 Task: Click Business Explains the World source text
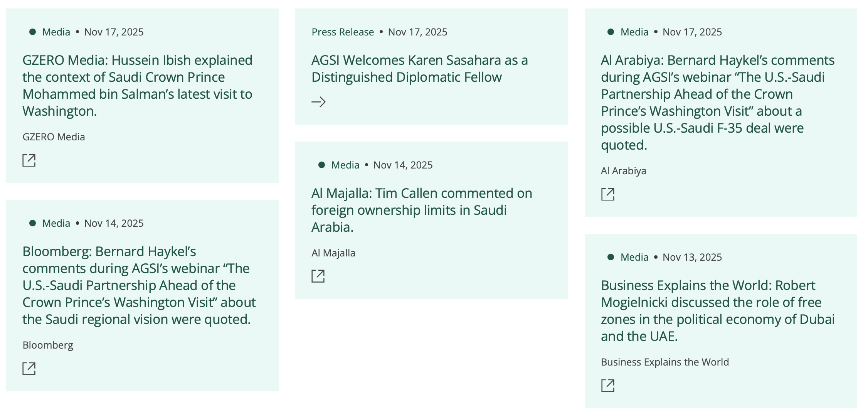pos(664,362)
